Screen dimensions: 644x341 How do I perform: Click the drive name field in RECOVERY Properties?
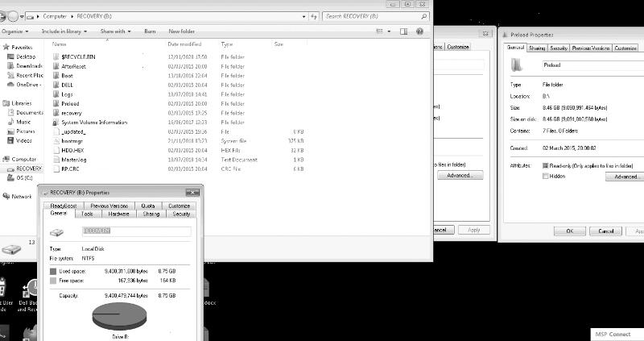tap(136, 231)
